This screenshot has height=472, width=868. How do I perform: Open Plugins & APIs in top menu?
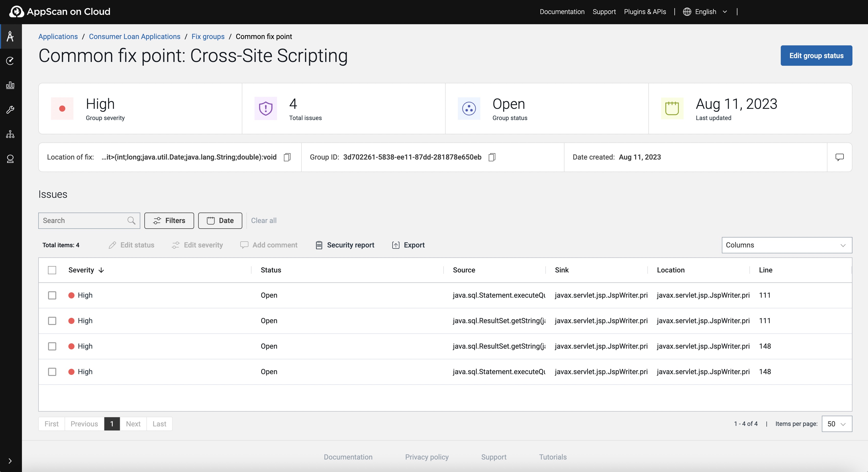click(x=645, y=12)
